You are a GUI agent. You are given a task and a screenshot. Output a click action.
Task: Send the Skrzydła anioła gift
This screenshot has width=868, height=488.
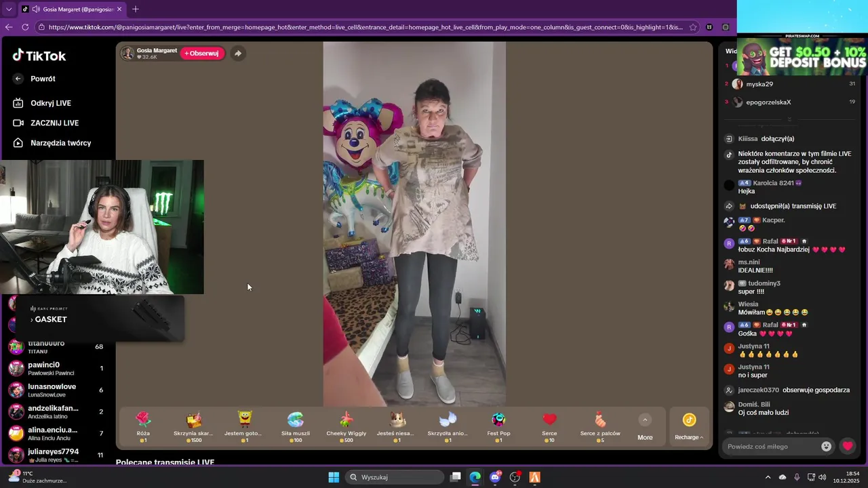(x=448, y=428)
